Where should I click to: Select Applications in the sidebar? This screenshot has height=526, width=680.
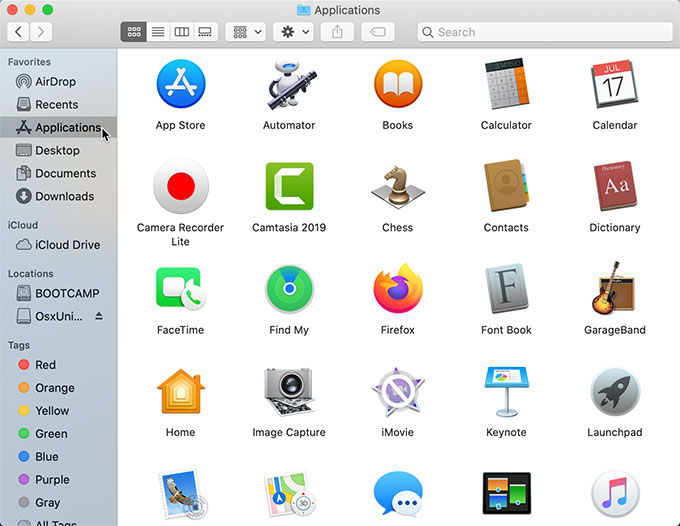coord(59,127)
